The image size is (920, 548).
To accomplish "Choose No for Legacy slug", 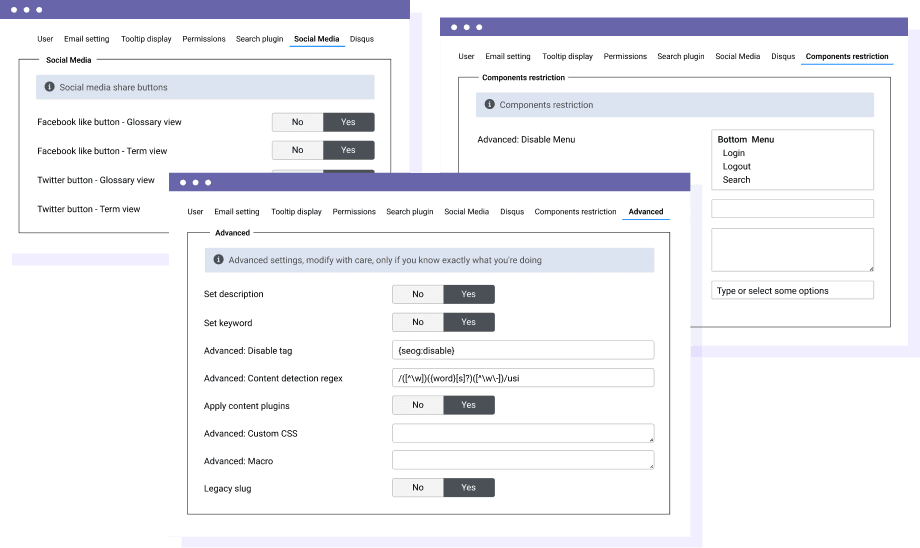I will pos(417,487).
